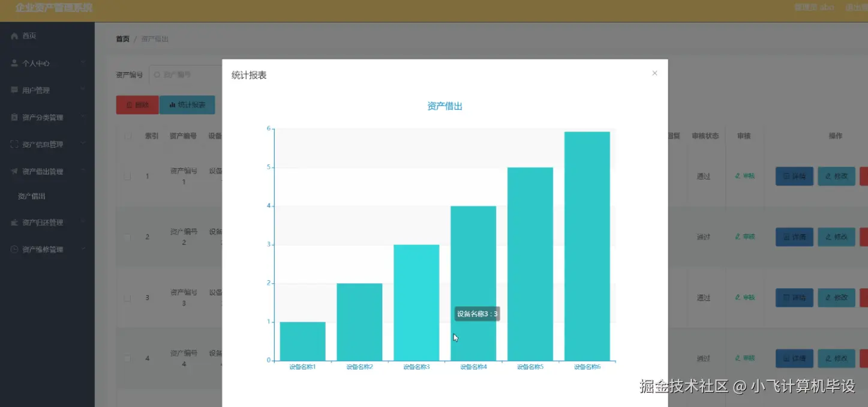Tick the checkbox for row 1
This screenshot has height=407, width=868.
(x=127, y=176)
